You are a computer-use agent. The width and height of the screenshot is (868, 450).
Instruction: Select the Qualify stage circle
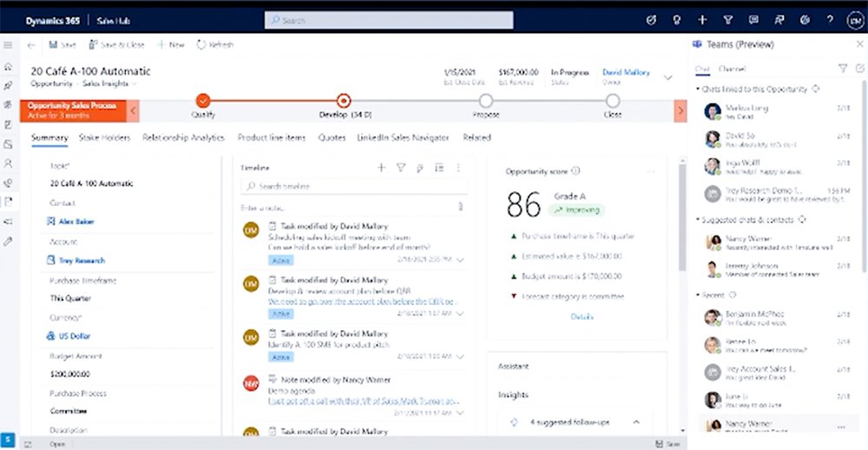(x=203, y=101)
